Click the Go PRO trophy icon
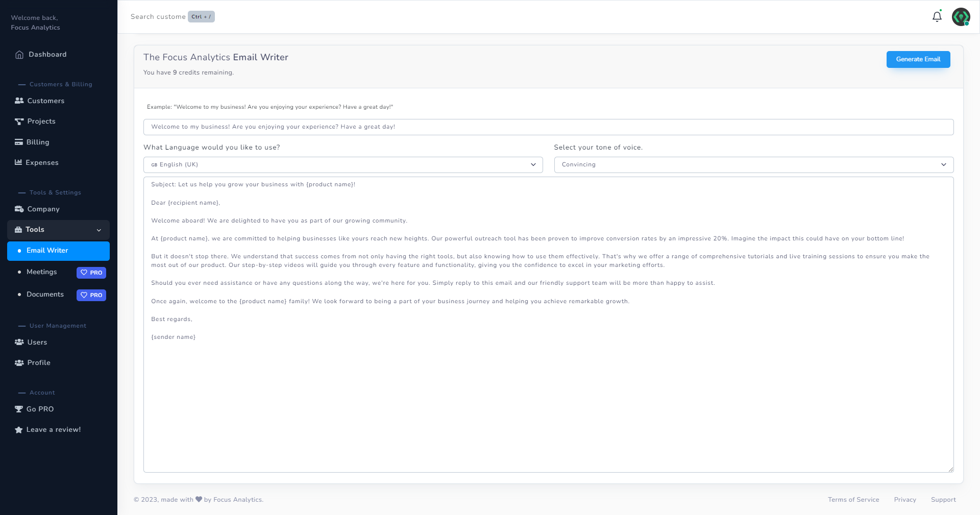The image size is (980, 515). coord(19,409)
